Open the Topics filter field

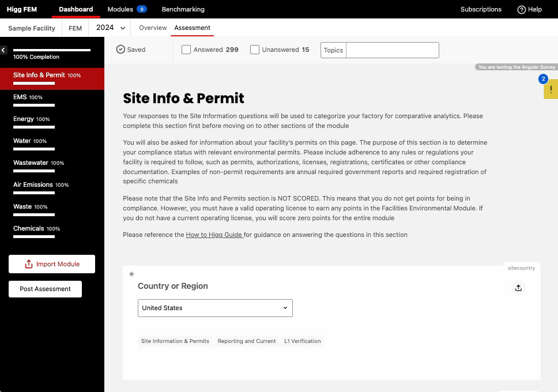pos(392,50)
